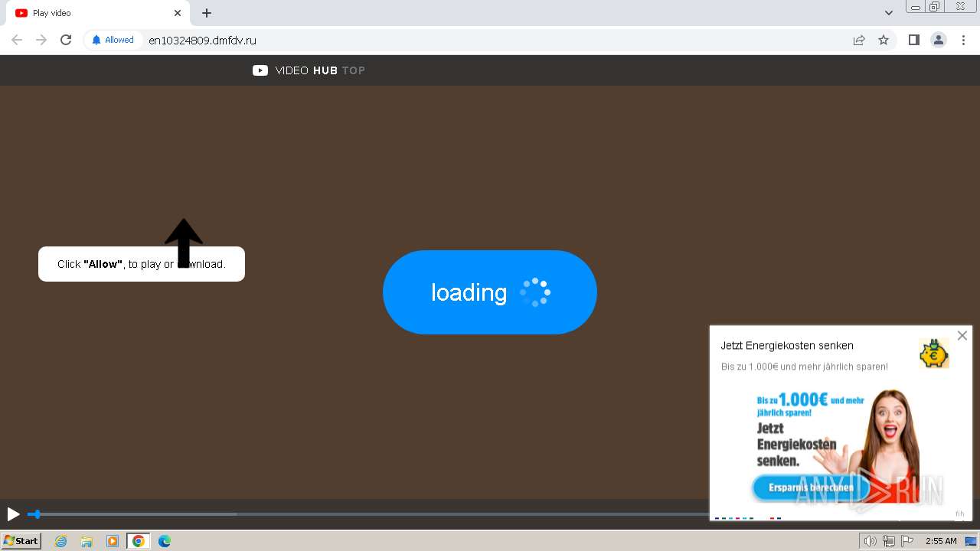Image resolution: width=980 pixels, height=551 pixels.
Task: Expand the tab search chevron
Action: pyautogui.click(x=889, y=13)
